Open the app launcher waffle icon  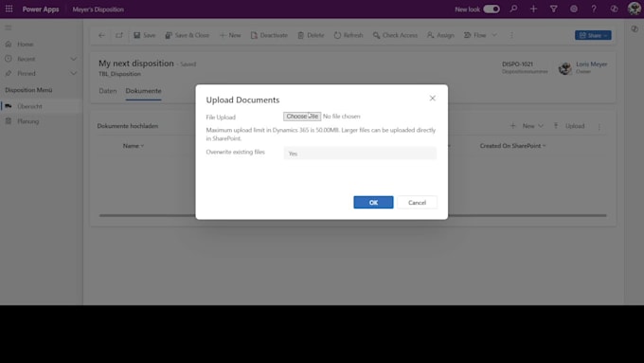coord(9,9)
